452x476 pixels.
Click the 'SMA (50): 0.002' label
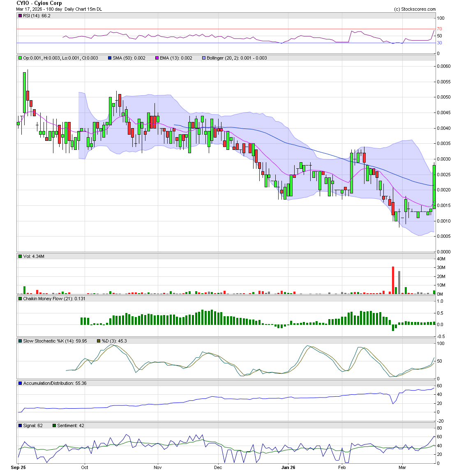click(129, 58)
